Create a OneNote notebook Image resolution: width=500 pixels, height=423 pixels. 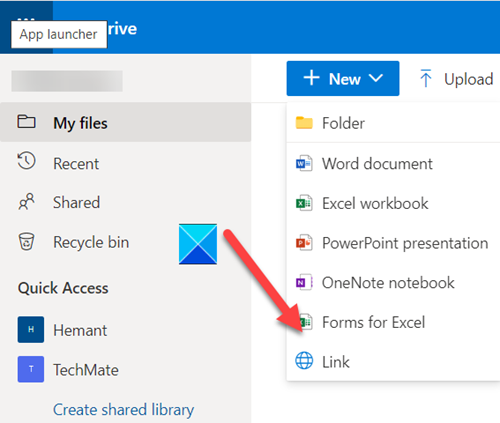click(393, 283)
